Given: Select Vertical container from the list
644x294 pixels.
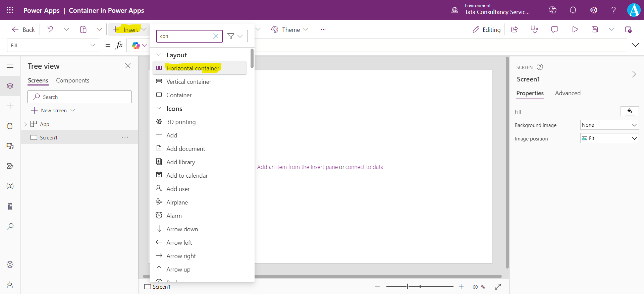Looking at the screenshot, I should pos(189,82).
